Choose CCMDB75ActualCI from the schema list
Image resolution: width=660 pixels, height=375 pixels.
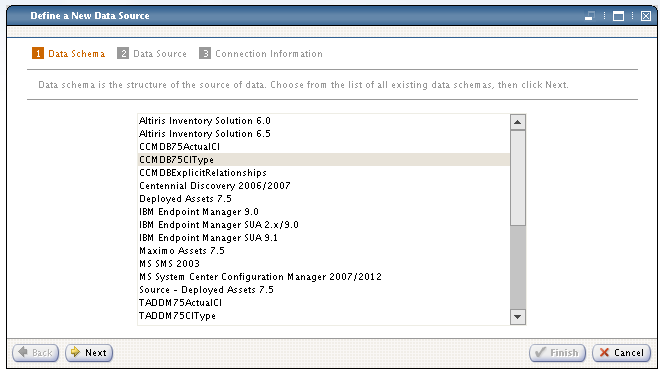[323, 147]
